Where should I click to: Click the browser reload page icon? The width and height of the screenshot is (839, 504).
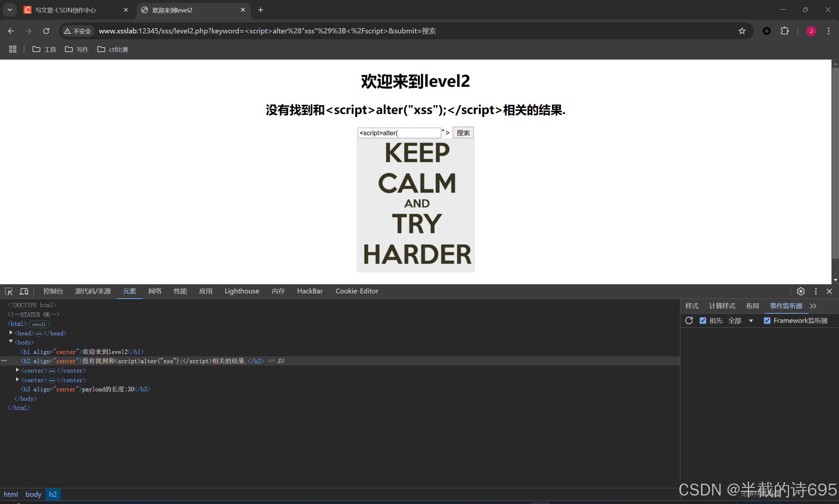pyautogui.click(x=46, y=31)
